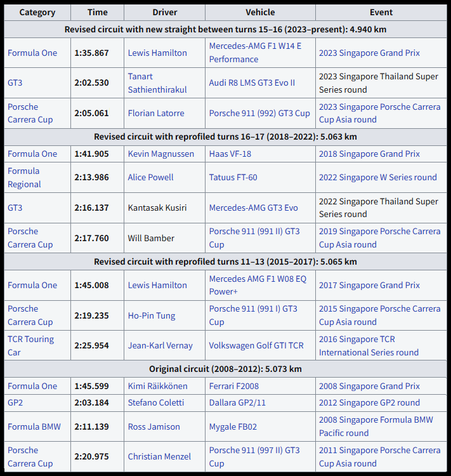Open GT3 link in Kantasak Kusiri row
This screenshot has height=476, width=451.
point(15,208)
